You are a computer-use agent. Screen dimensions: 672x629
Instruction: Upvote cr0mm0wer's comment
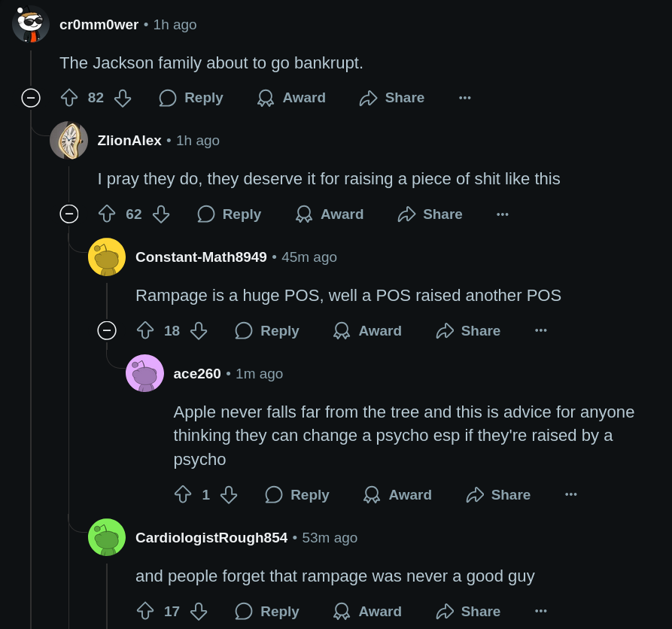pos(69,98)
